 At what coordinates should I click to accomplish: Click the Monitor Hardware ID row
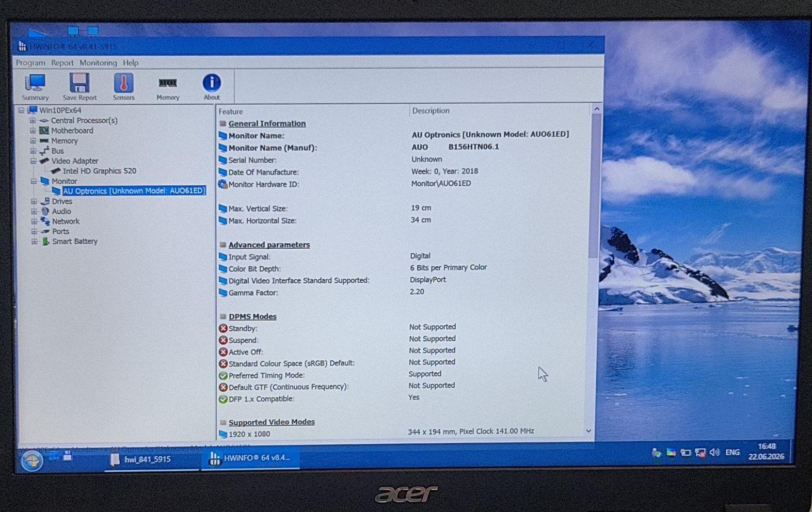[403, 184]
